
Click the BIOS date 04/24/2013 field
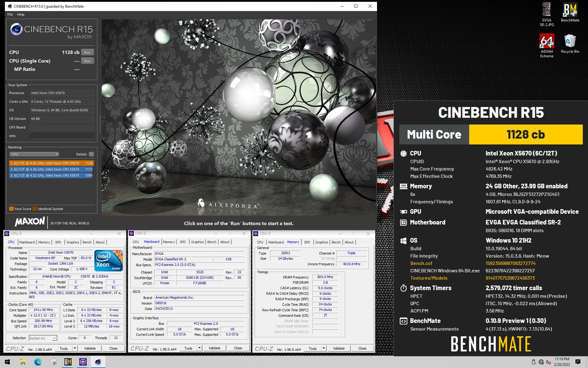coord(200,309)
